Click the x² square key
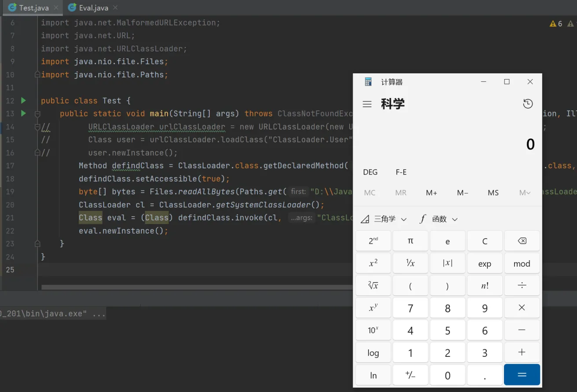577x392 pixels. coord(373,263)
